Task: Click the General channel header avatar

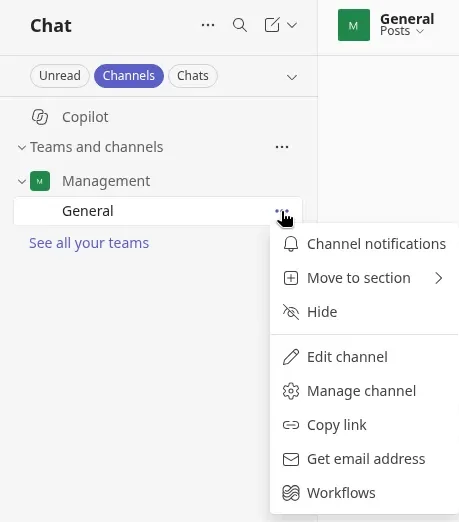Action: [354, 25]
